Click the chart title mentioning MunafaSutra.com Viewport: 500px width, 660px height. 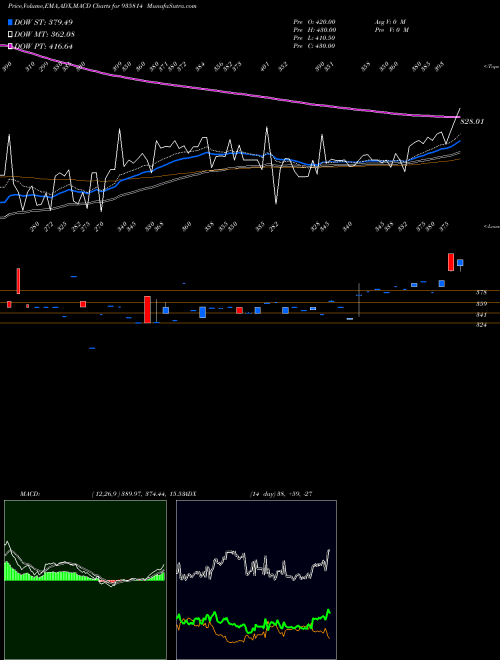pos(102,6)
